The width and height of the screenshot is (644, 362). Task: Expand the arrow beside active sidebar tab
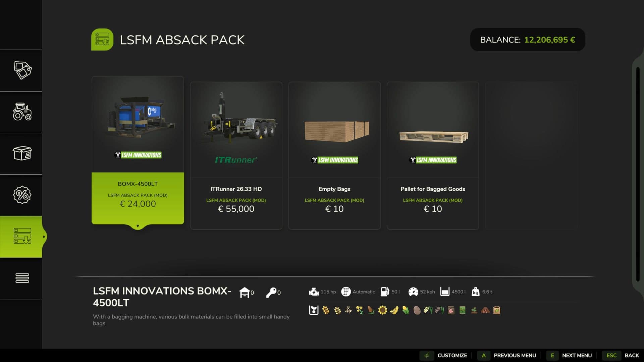coord(44,237)
